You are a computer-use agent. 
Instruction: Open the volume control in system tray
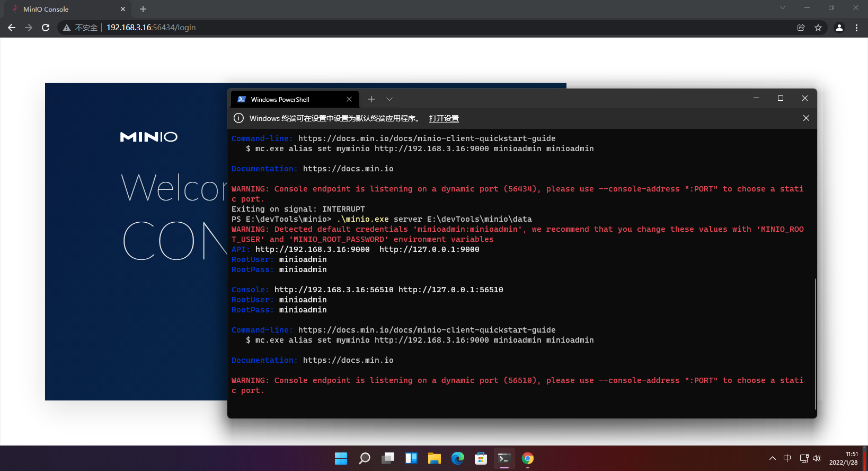pos(817,458)
